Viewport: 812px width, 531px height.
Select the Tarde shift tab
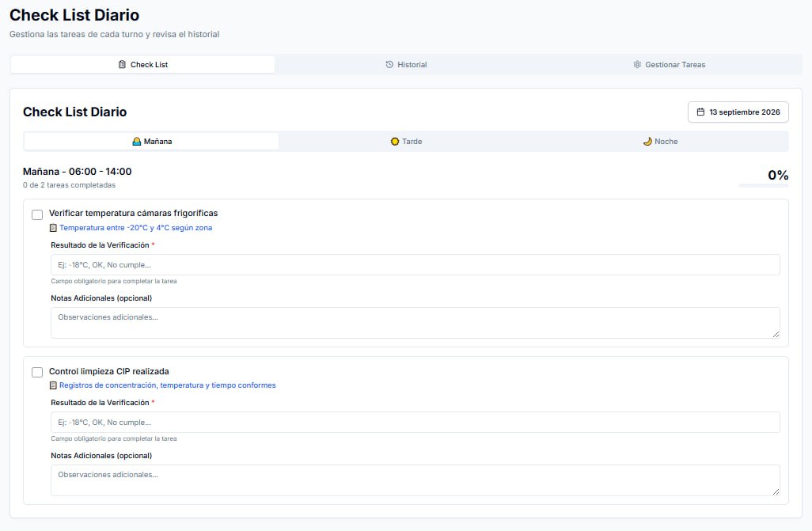tap(406, 142)
